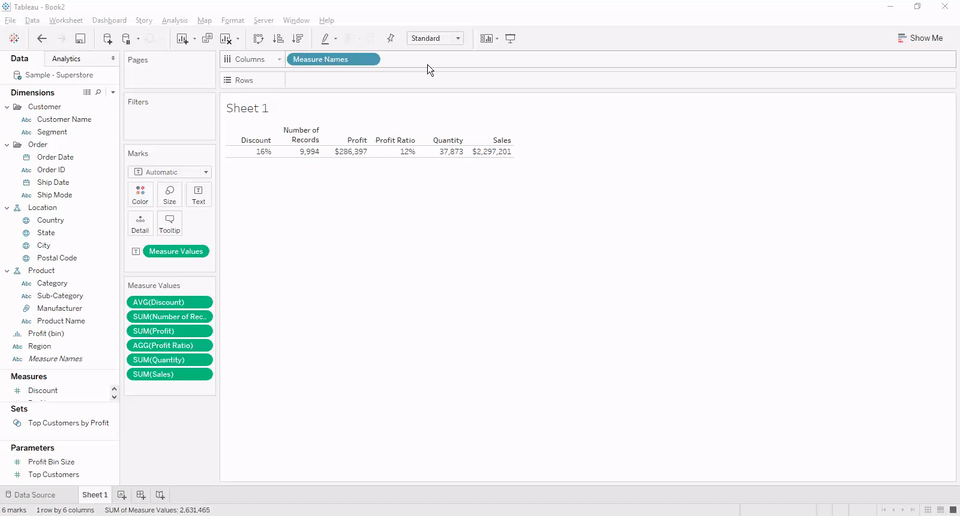Open the highlight pen dropdown arrow
Viewport: 960px width, 516px height.
336,39
